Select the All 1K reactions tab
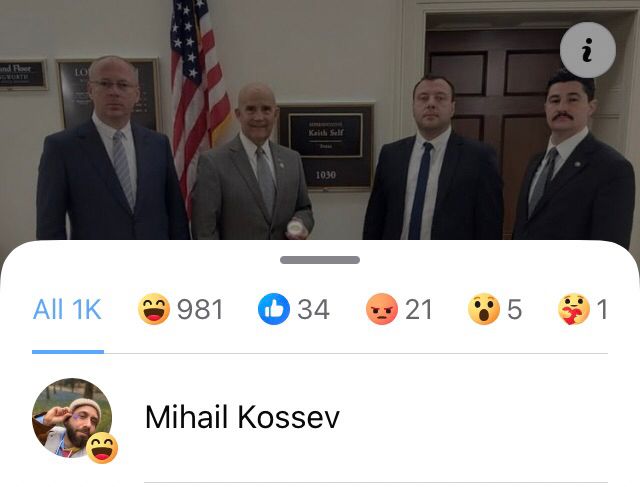The image size is (640, 487). coord(67,309)
